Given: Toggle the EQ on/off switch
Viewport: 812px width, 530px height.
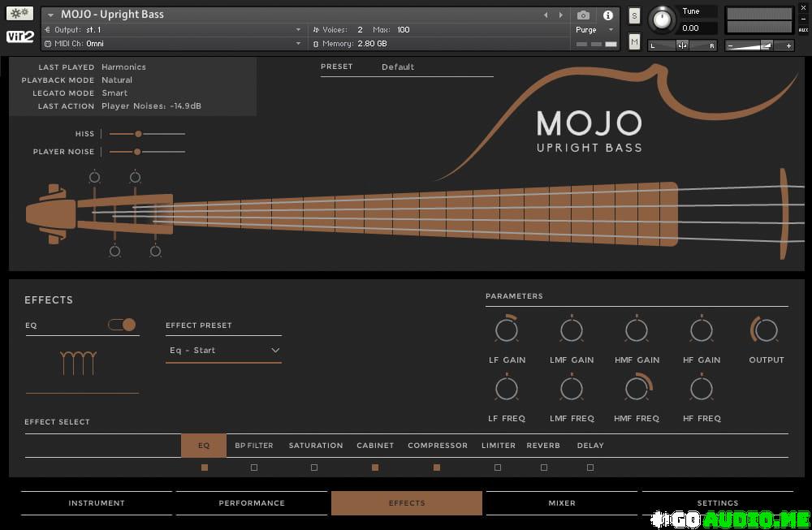Looking at the screenshot, I should click(123, 325).
